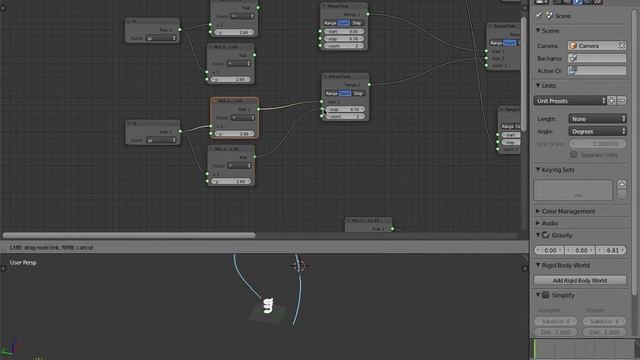Collapse the Scene panel

pyautogui.click(x=538, y=31)
